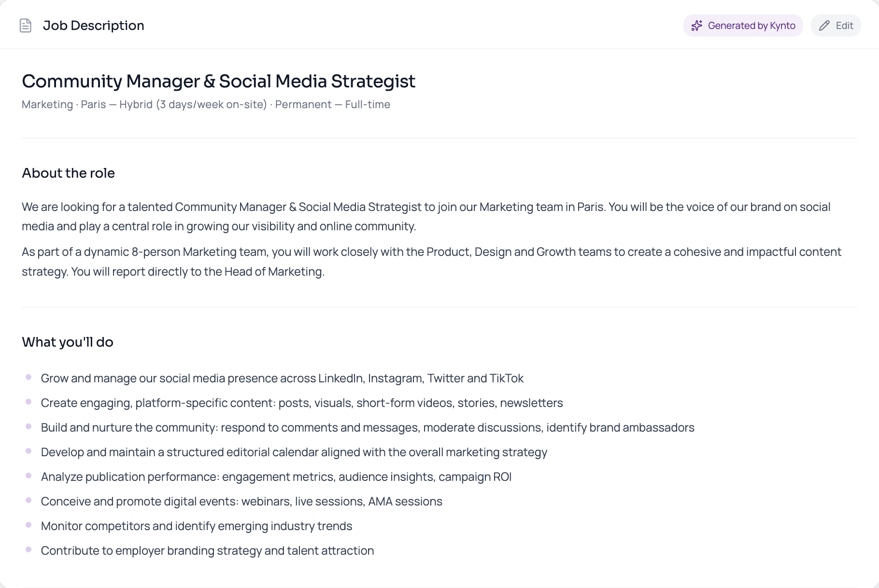Select the Grow and manage social media bullet
879x588 pixels.
pos(282,378)
